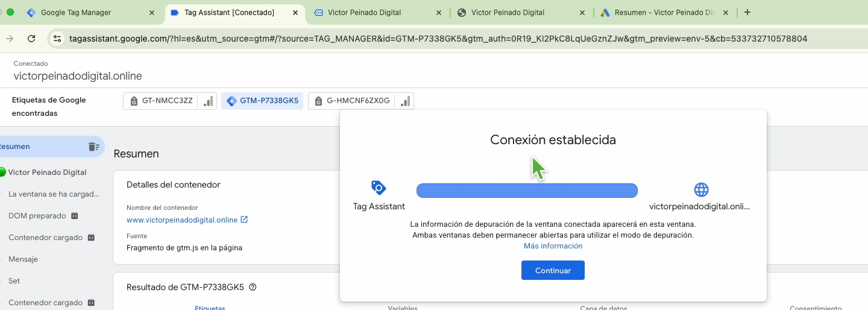Open a new browser tab with plus icon
The width and height of the screenshot is (868, 310).
[747, 12]
